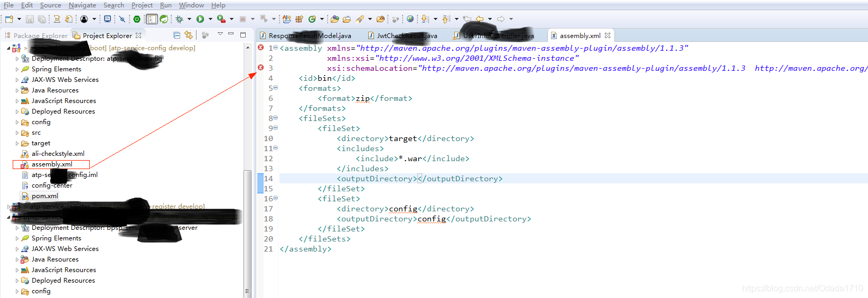Select pom.xml in project tree
Image resolution: width=868 pixels, height=298 pixels.
(x=44, y=196)
